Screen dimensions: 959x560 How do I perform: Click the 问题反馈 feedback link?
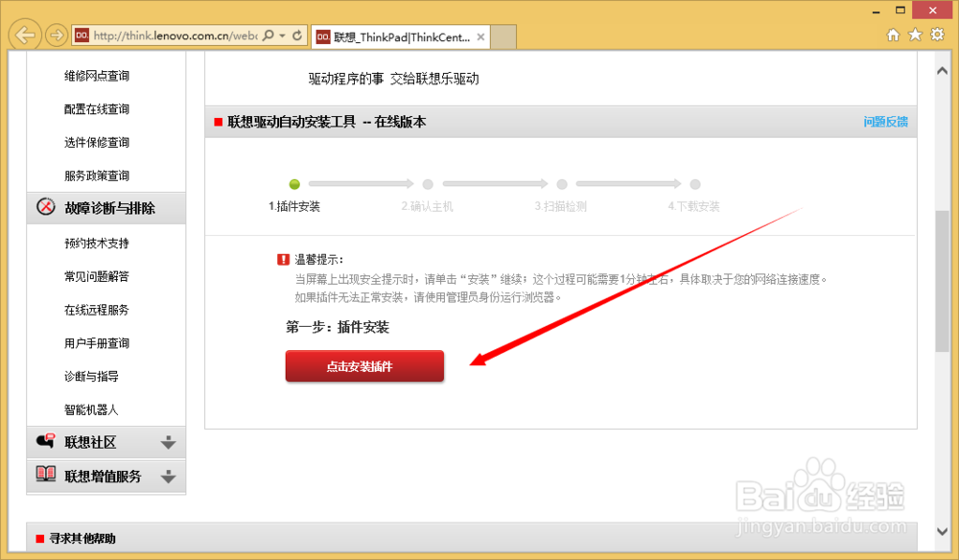tap(885, 122)
